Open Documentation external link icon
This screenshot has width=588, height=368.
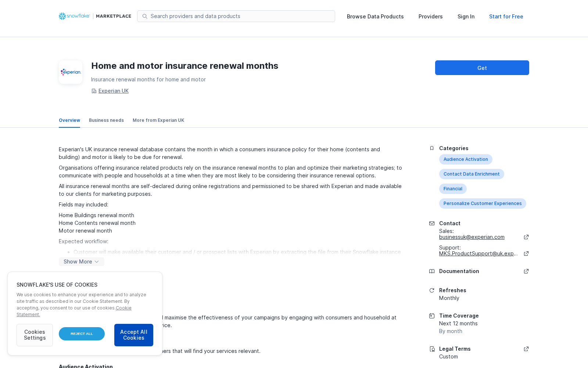click(x=526, y=271)
